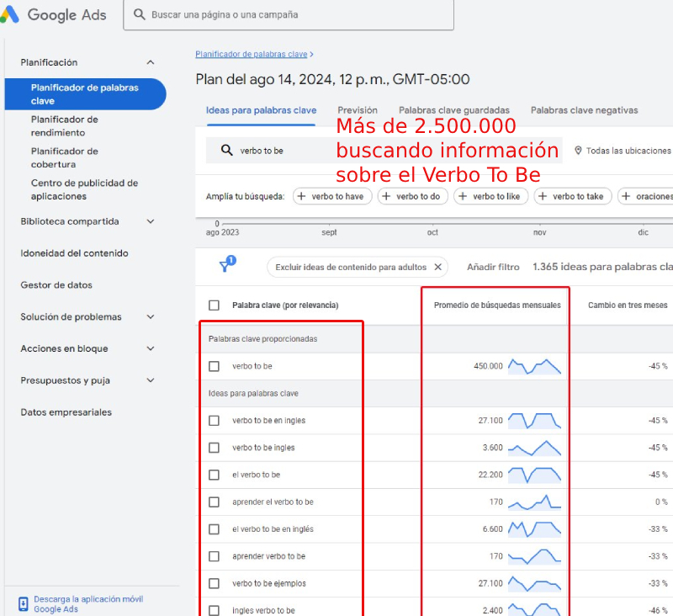Check the 'verbo to be' keyword row
This screenshot has width=673, height=616.
tap(214, 366)
